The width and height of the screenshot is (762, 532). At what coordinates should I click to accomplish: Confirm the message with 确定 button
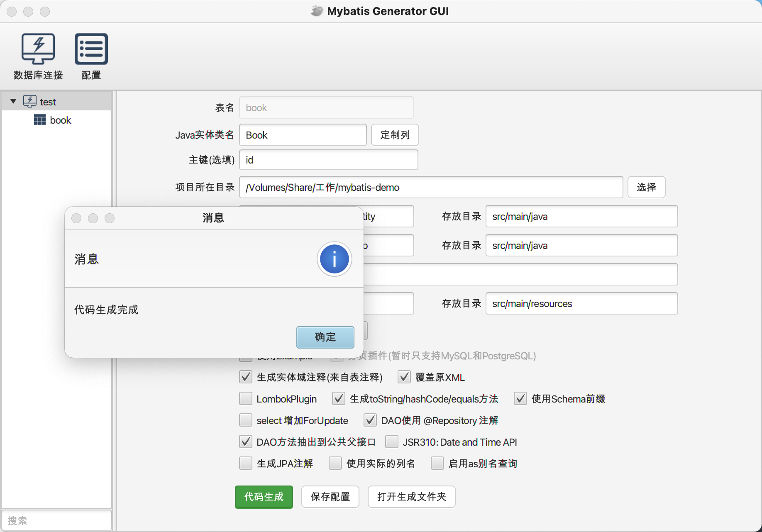click(x=325, y=337)
